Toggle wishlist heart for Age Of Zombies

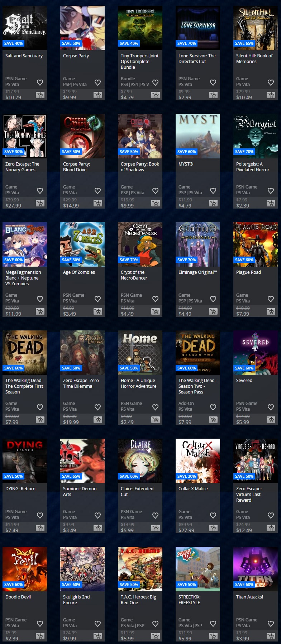97,299
